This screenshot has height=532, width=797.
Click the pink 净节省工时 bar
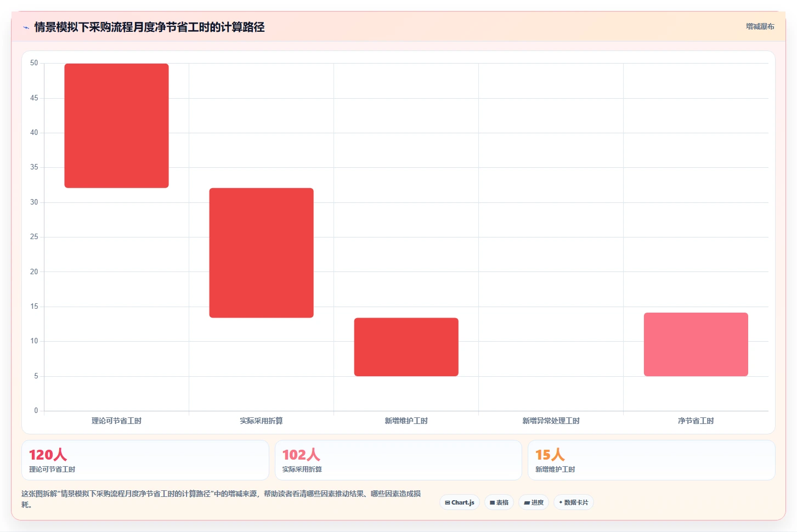point(696,344)
